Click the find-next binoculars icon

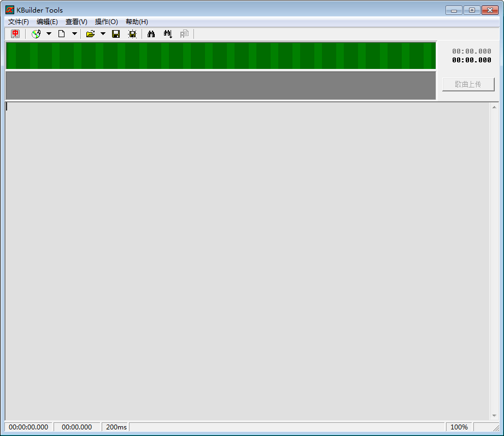point(168,33)
